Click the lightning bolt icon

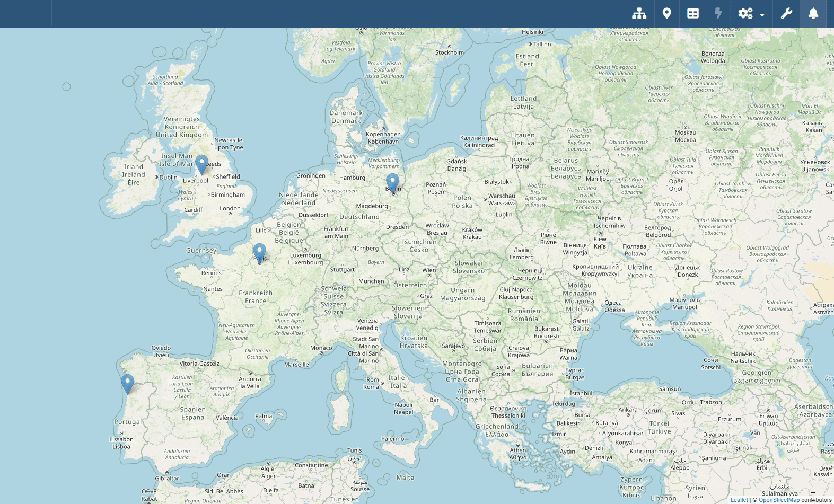(x=718, y=14)
